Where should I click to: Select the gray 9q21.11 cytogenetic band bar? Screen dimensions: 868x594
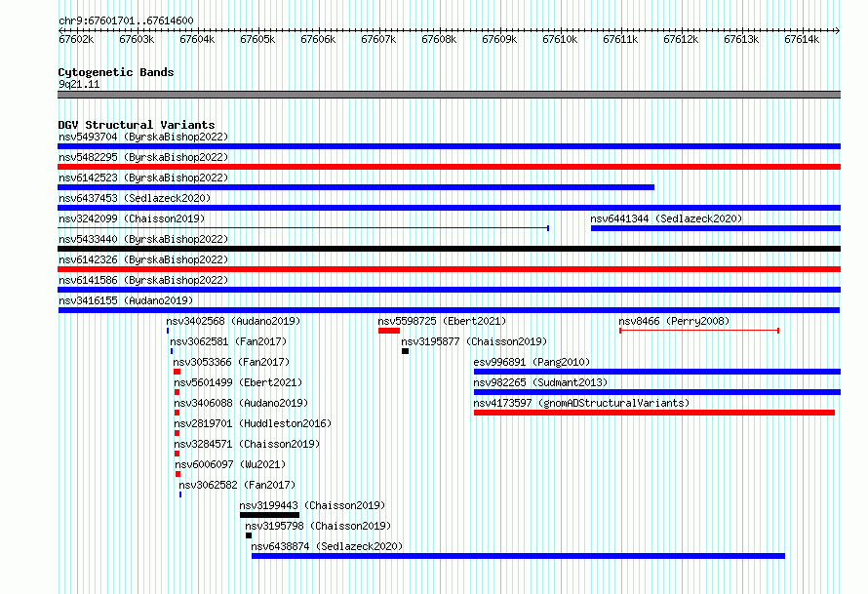pyautogui.click(x=449, y=95)
